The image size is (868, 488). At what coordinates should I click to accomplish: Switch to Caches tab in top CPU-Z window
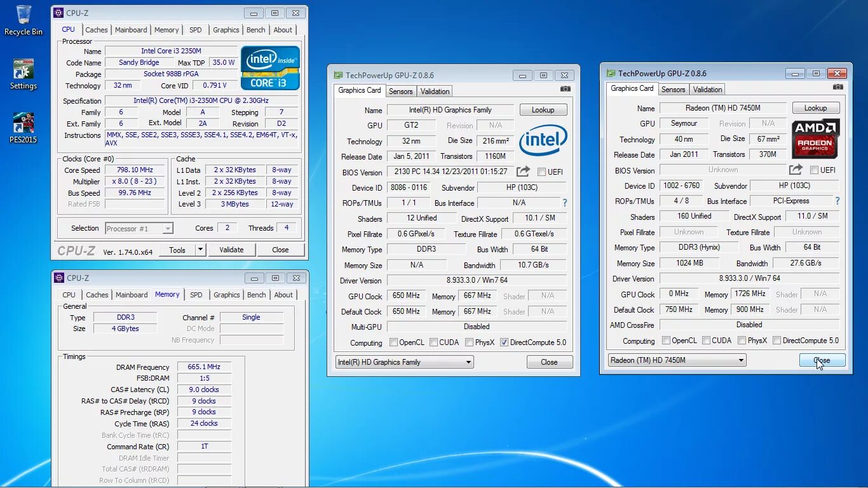97,30
